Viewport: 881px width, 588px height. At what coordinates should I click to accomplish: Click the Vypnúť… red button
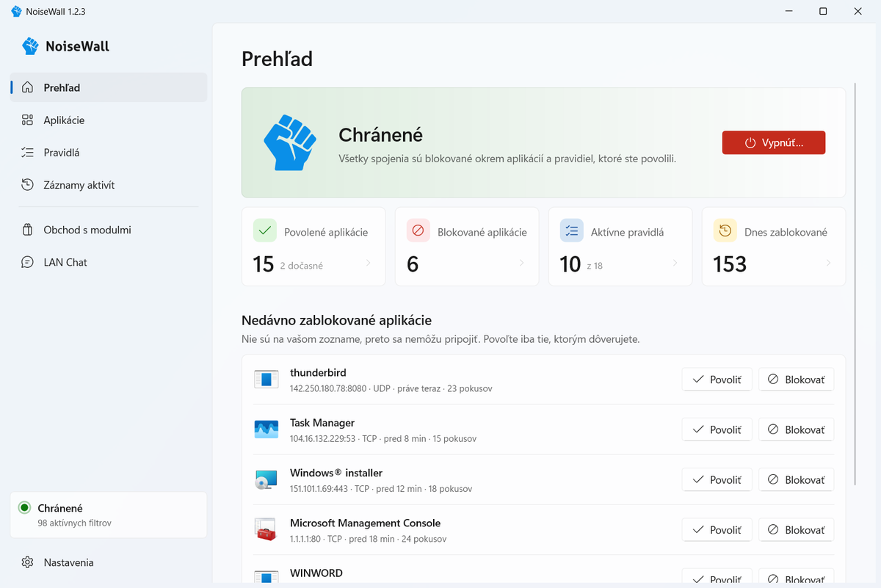coord(774,143)
